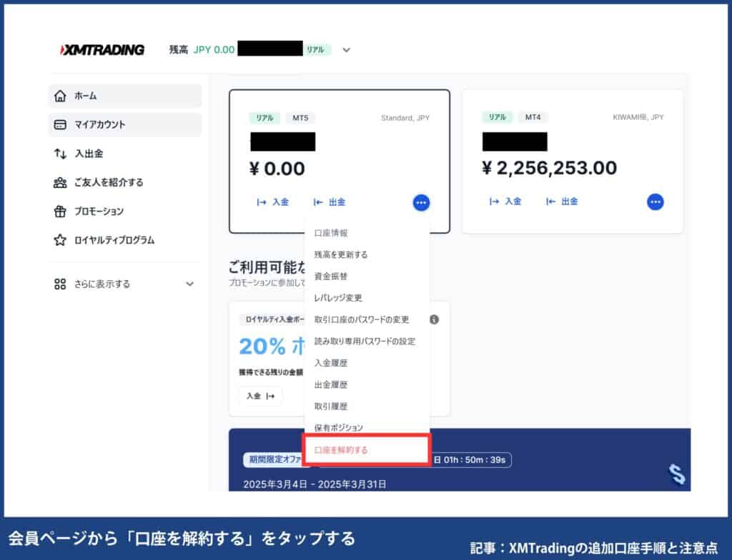Click the star icon for ロイヤルティプログラム
The image size is (732, 560).
60,240
